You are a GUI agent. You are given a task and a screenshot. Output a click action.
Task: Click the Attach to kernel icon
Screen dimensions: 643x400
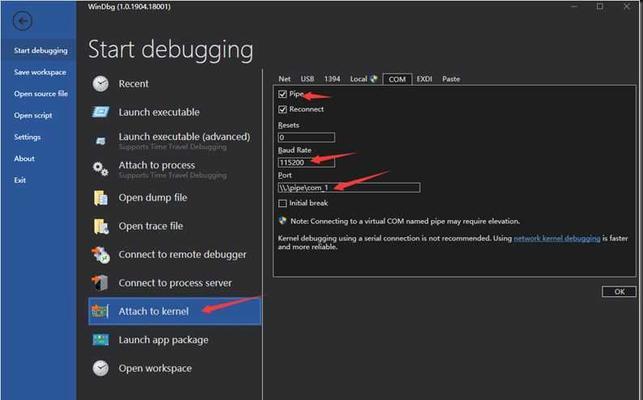click(100, 311)
